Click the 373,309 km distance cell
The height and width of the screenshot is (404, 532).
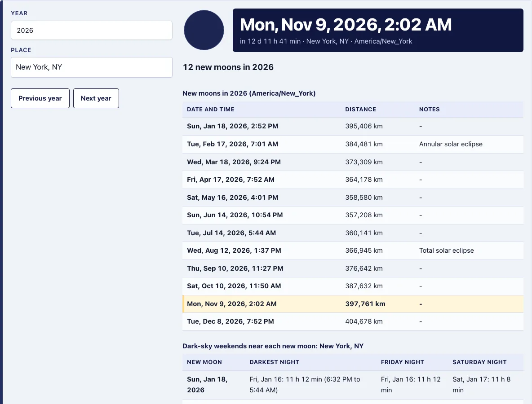tap(364, 162)
